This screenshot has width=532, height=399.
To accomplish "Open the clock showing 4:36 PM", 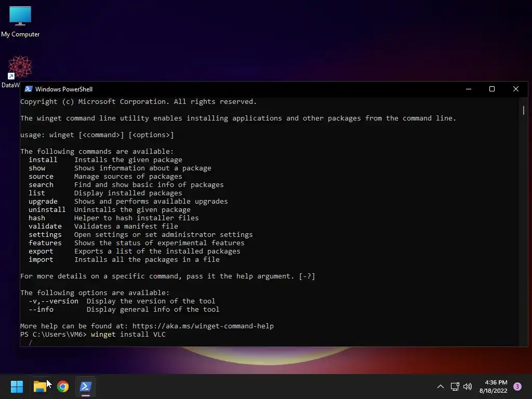I will tap(494, 387).
